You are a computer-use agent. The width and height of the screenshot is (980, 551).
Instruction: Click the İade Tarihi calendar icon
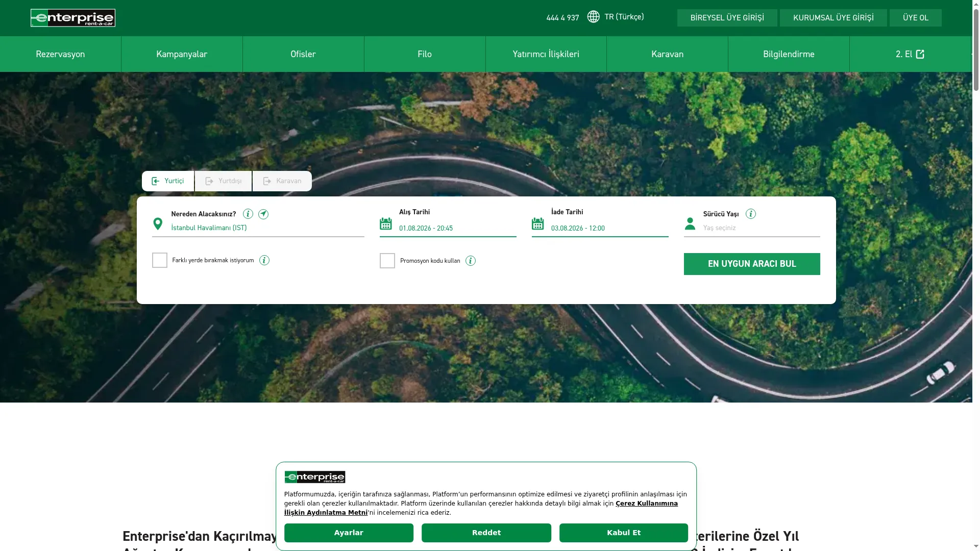538,223
